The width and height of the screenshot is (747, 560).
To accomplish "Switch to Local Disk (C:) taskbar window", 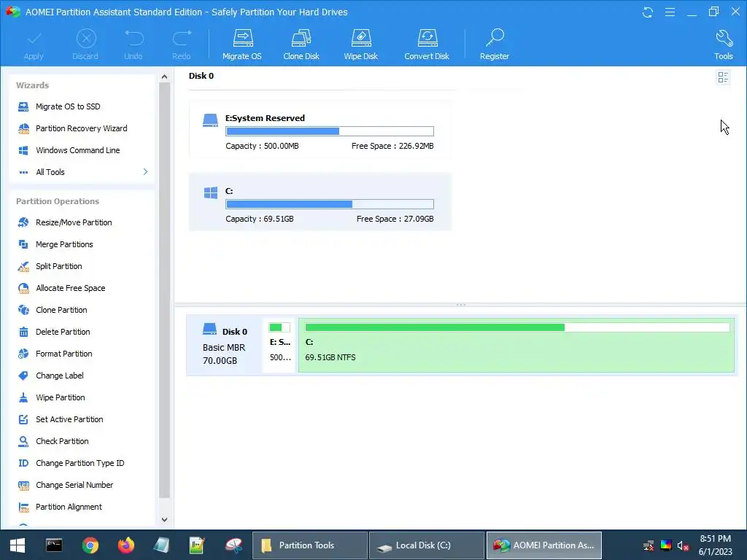I will pos(427,545).
